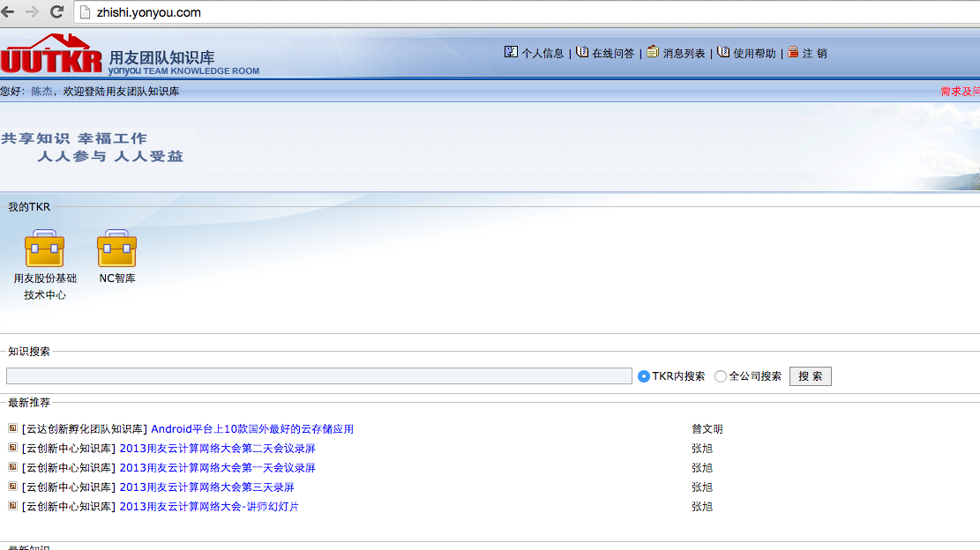Click the UUTKR logo

pos(51,55)
